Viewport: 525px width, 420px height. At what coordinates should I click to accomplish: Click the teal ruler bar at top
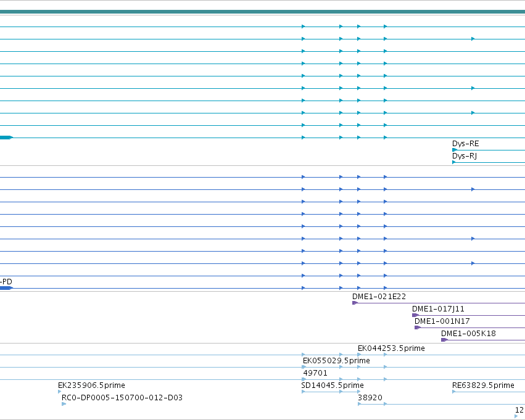(263, 12)
